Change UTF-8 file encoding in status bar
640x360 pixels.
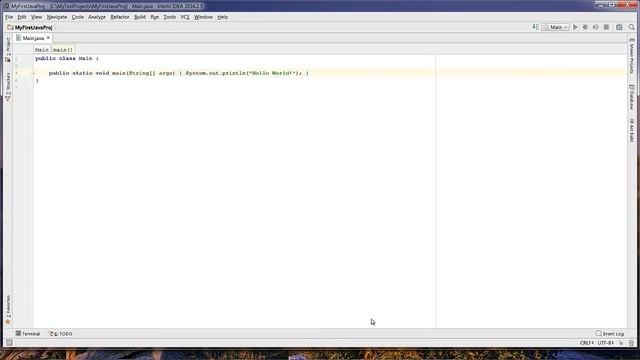(606, 343)
